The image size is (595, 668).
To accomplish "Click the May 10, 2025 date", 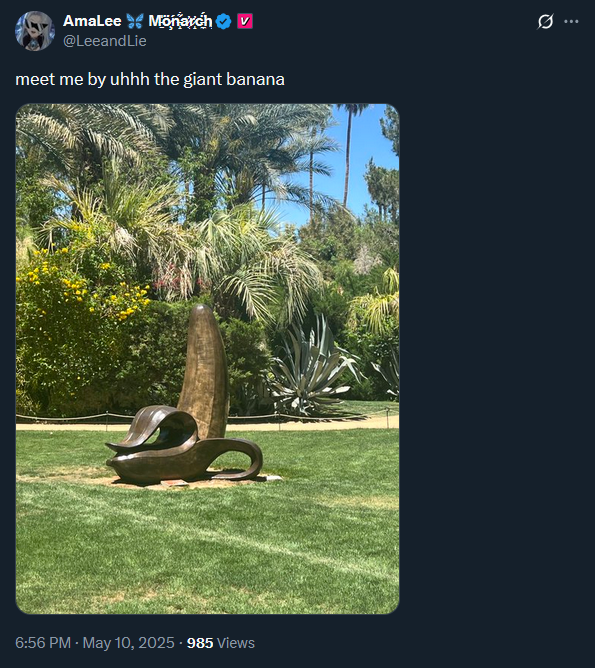I will 128,642.
